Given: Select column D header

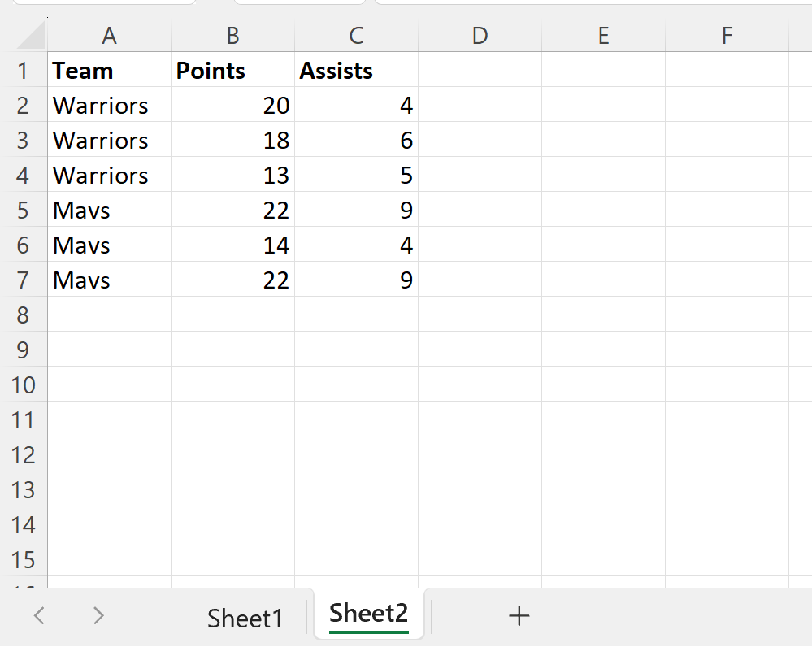Looking at the screenshot, I should click(x=480, y=36).
